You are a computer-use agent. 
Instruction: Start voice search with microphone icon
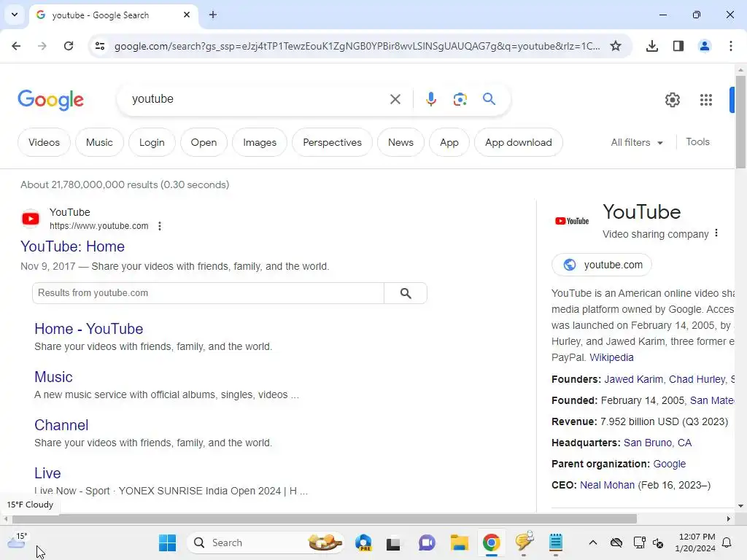[430, 99]
